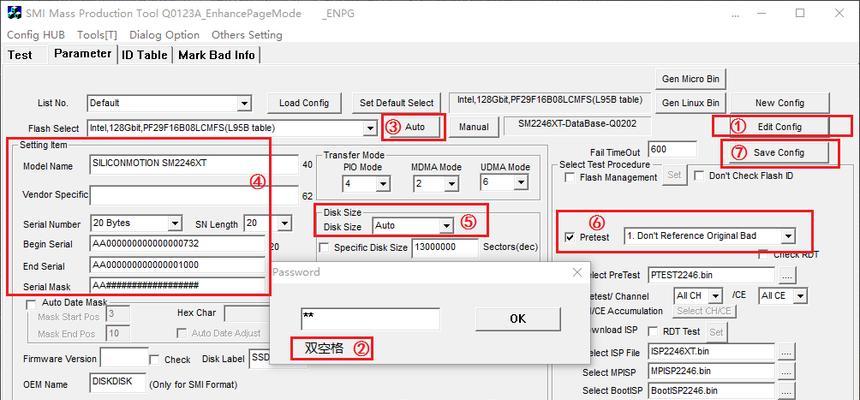Click the Serial Mask input field
Screen dimensions: 860x400
(x=177, y=286)
